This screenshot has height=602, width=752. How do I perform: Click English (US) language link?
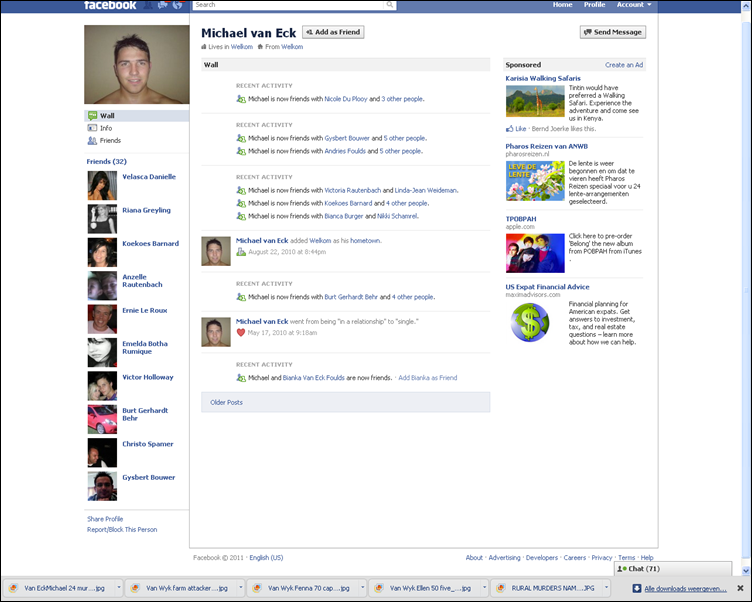266,558
